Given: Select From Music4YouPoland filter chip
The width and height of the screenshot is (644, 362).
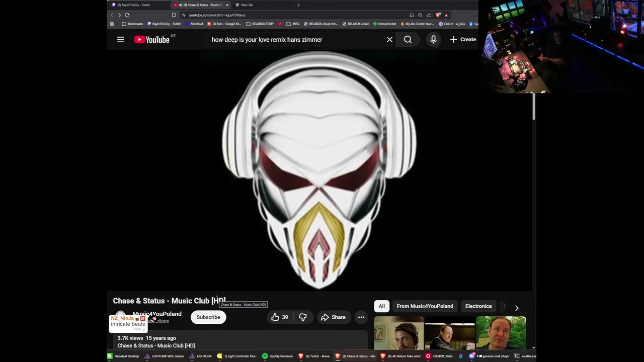Looking at the screenshot, I should click(x=425, y=306).
